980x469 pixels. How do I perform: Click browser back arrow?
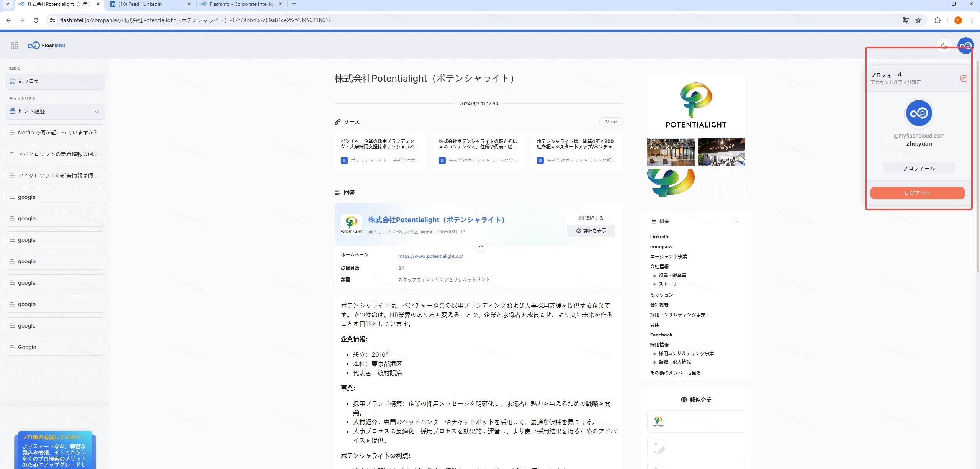8,20
